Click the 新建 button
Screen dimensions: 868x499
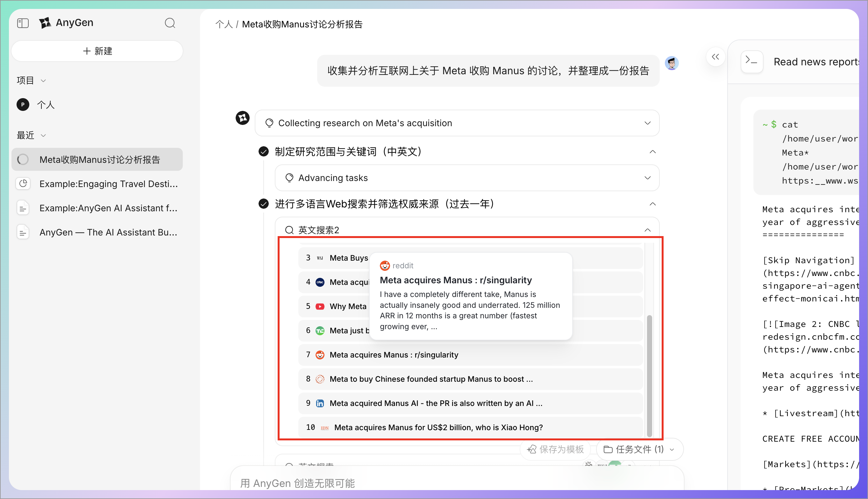[x=97, y=51]
